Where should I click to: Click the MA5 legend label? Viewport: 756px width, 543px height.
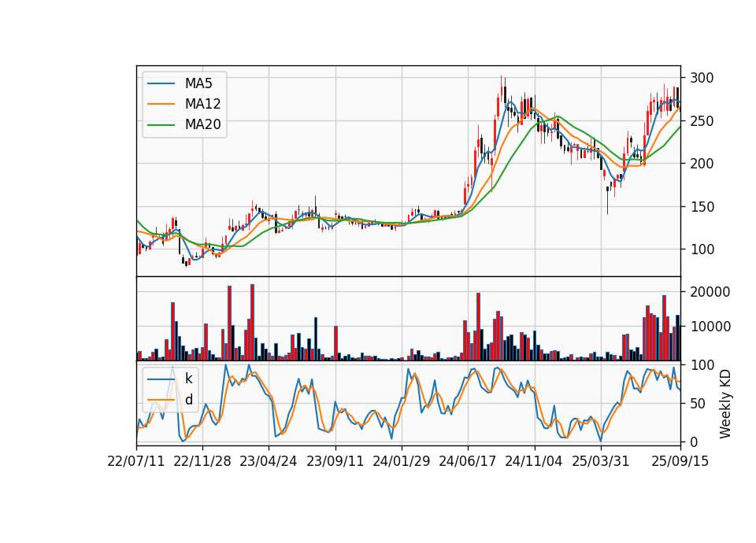pos(198,83)
